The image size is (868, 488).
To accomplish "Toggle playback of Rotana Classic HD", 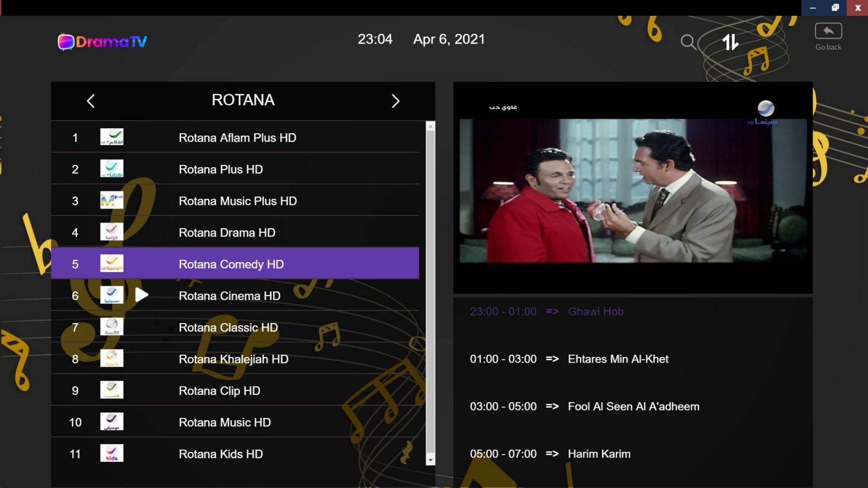I will pyautogui.click(x=228, y=327).
